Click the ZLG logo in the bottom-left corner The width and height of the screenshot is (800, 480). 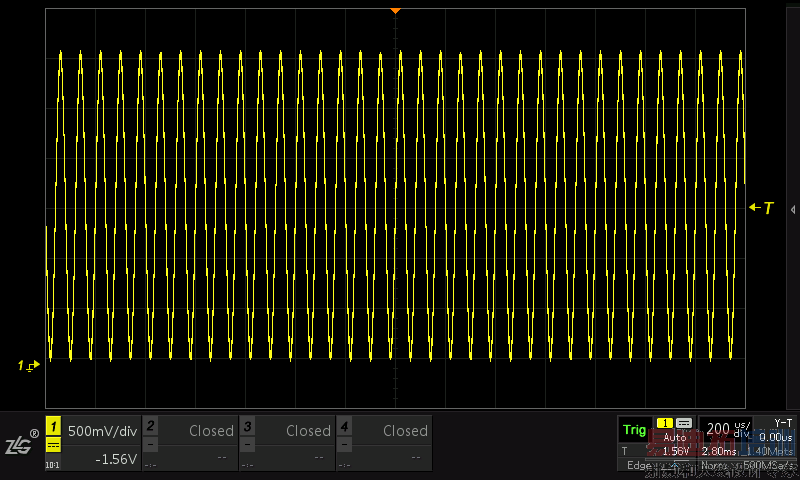point(21,443)
